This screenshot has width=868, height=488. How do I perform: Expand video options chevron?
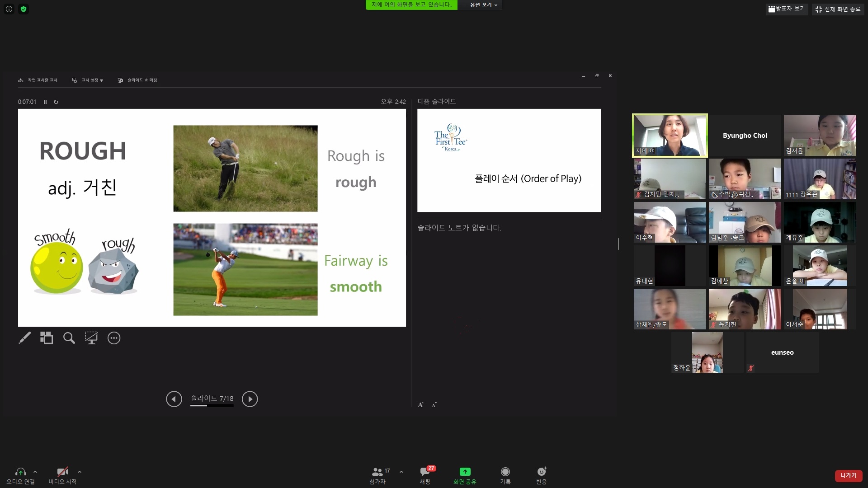click(80, 472)
